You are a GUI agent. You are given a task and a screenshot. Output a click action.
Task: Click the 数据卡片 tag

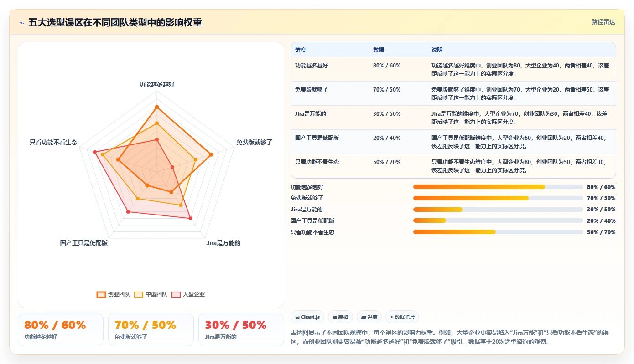pyautogui.click(x=402, y=317)
